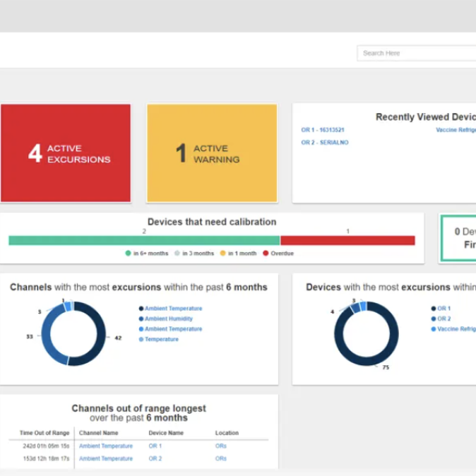
Task: Open the 4 Active Excursions tile
Action: [66, 153]
